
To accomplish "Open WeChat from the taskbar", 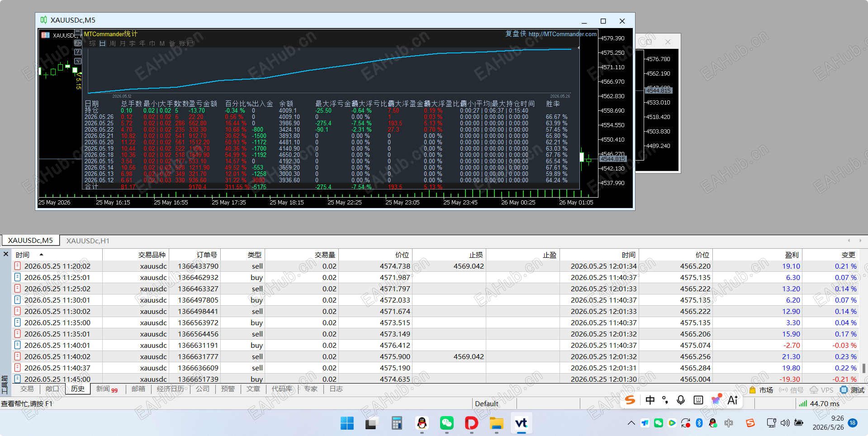I will point(447,423).
